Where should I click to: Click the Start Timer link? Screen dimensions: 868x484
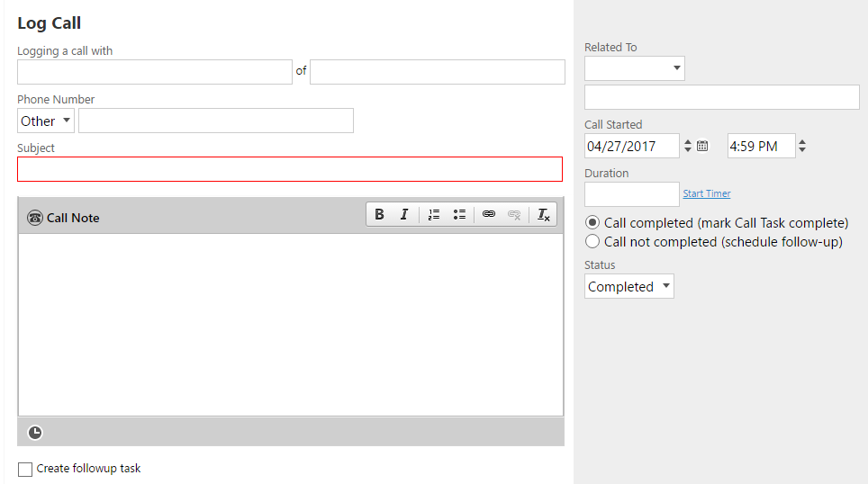(706, 193)
